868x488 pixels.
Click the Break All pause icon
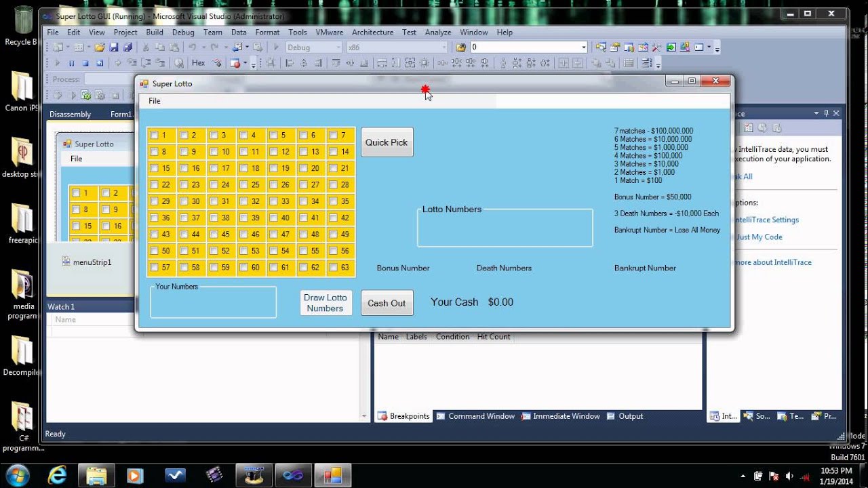click(x=71, y=63)
